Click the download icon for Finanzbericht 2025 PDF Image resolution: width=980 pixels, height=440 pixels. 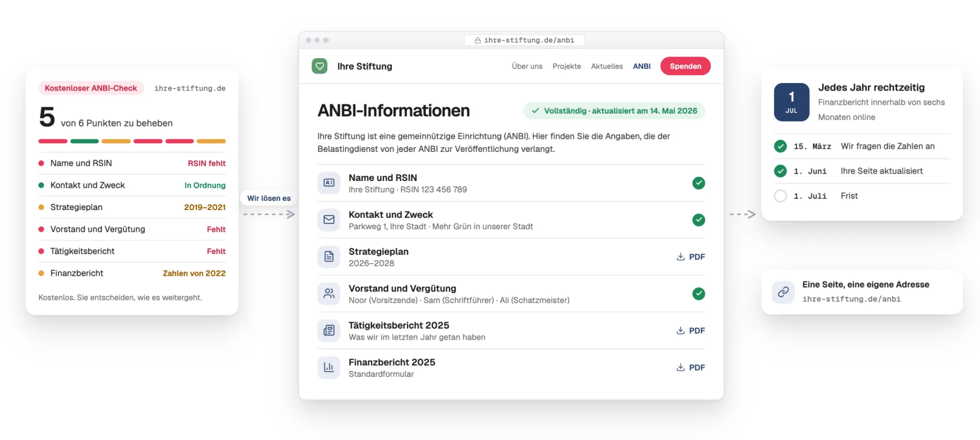tap(680, 368)
